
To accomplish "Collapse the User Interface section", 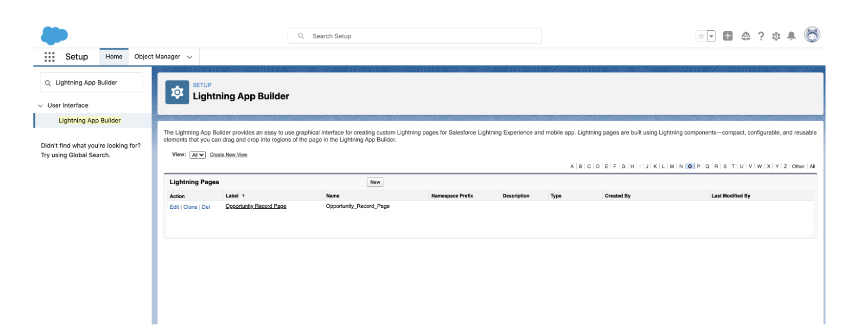I will point(40,105).
